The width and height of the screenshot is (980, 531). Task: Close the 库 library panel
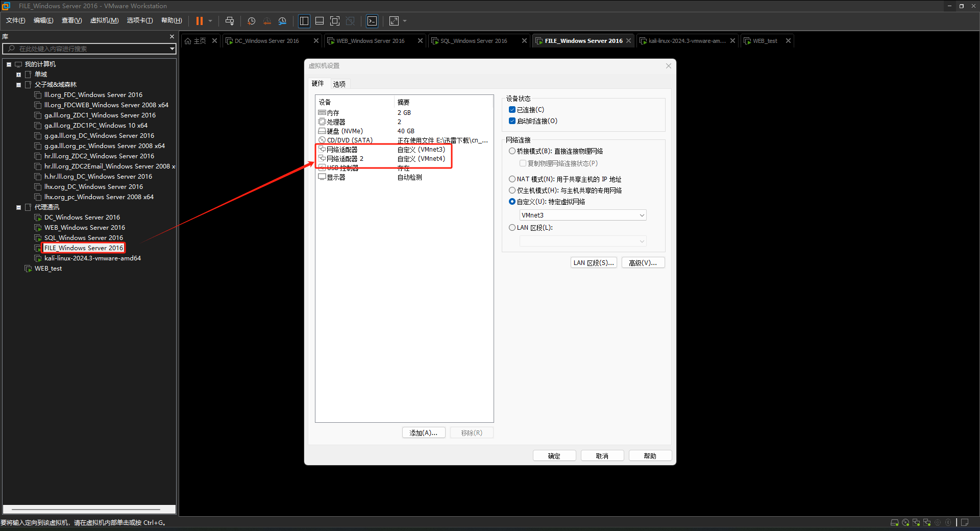[172, 37]
